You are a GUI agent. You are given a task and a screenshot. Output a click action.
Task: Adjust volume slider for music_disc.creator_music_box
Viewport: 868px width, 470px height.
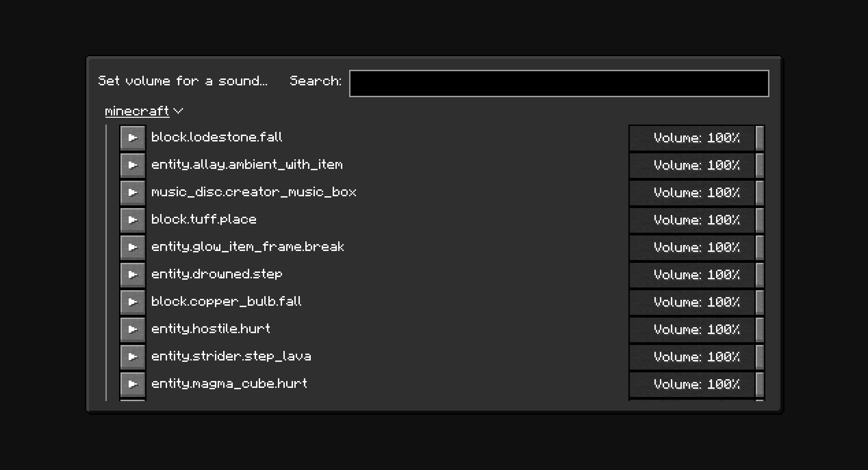pyautogui.click(x=696, y=193)
